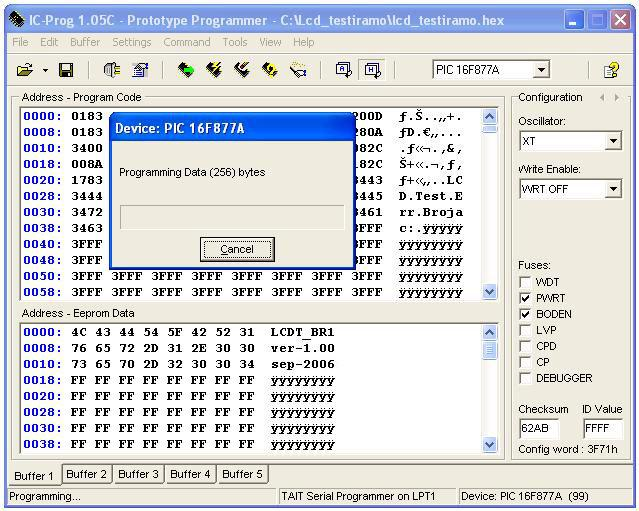Enable the DEBUGGER fuse checkbox
The image size is (639, 511).
point(525,378)
